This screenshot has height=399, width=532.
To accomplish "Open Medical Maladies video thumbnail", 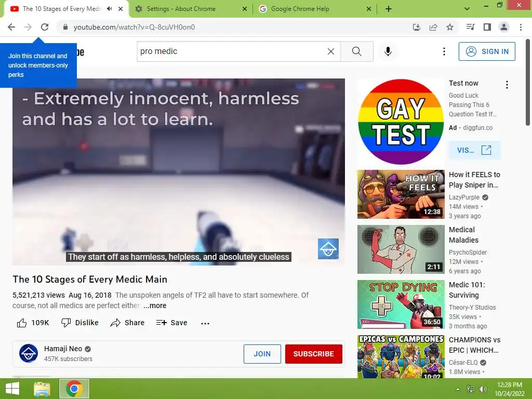I will click(401, 249).
